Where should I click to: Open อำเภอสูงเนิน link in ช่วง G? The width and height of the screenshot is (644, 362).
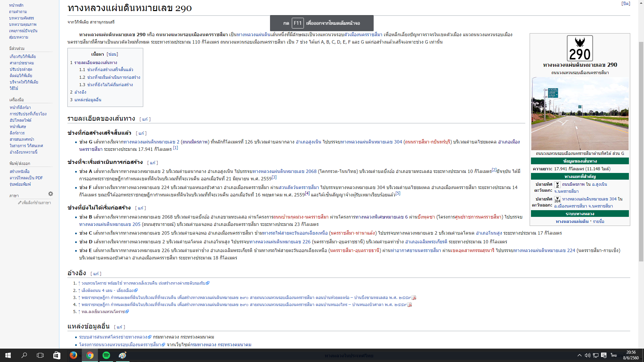[x=308, y=142]
